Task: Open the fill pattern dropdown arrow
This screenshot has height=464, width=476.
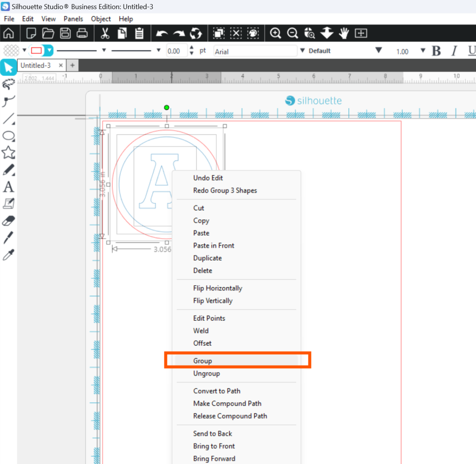Action: tap(24, 50)
